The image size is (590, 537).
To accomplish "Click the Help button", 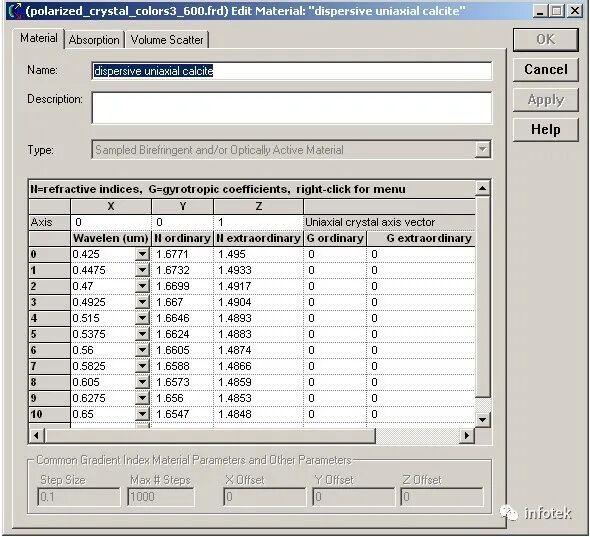I will 546,130.
